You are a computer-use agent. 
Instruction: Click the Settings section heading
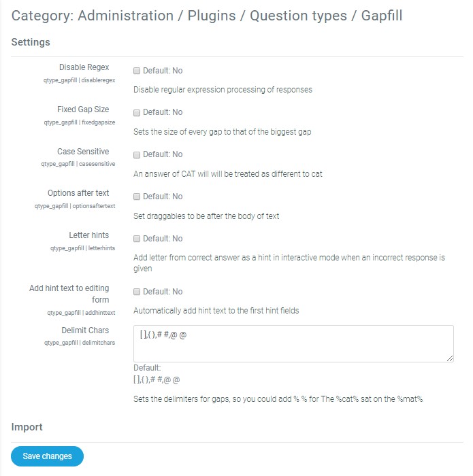(x=31, y=42)
